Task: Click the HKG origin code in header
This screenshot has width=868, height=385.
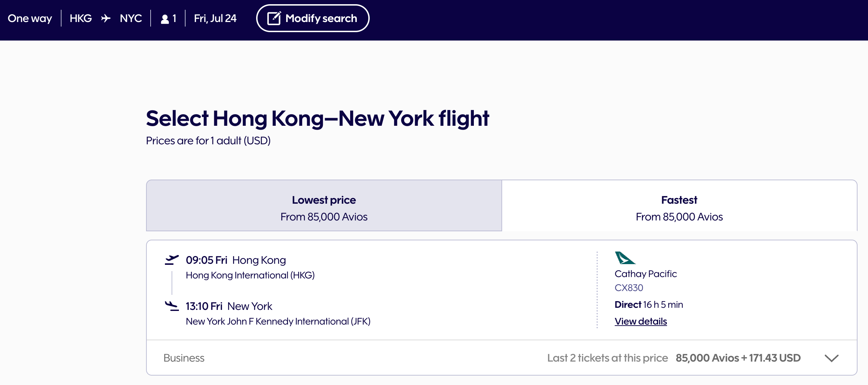Action: coord(81,18)
